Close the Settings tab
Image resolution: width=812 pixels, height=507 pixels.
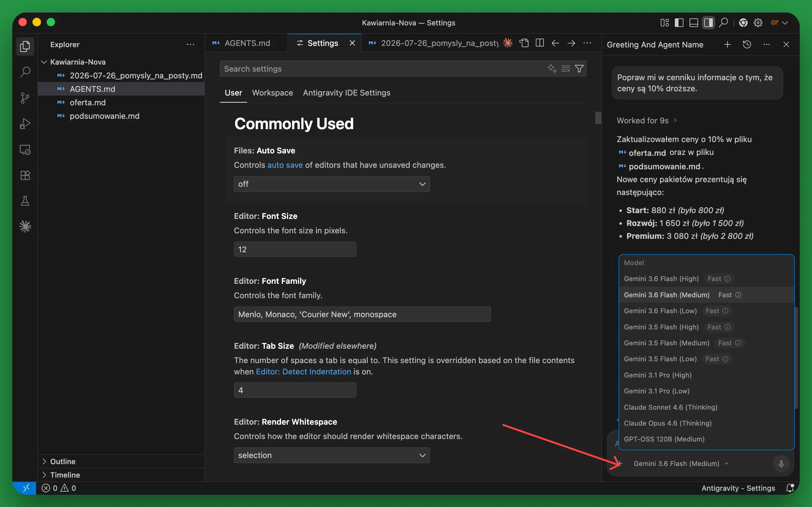point(352,43)
